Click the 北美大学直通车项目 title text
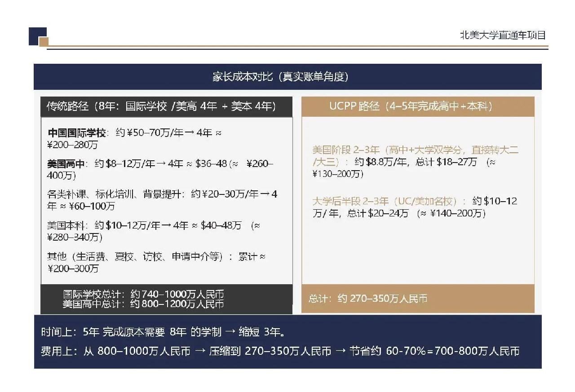This screenshot has height=392, width=575. click(503, 35)
